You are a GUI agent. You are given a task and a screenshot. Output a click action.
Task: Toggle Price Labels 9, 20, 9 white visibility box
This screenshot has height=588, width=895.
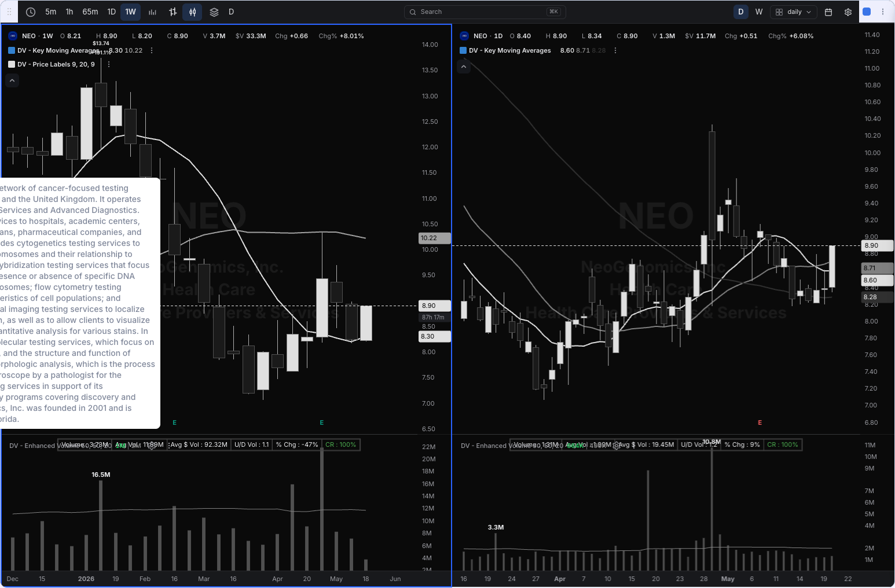coord(12,64)
